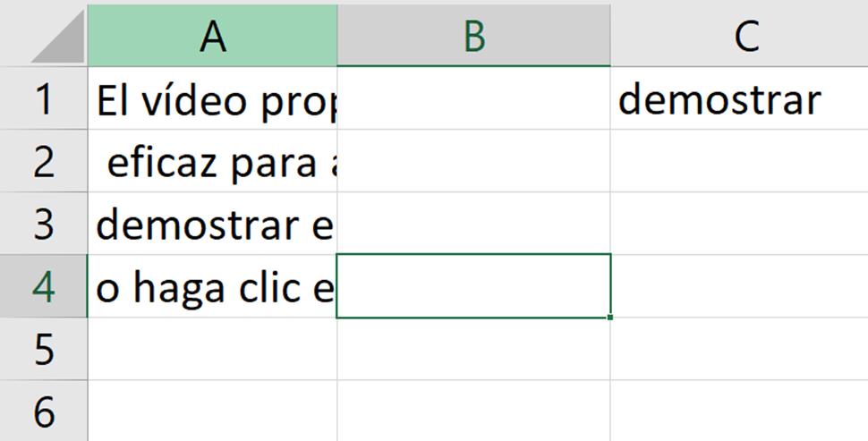Select row 5 header
The height and width of the screenshot is (441, 868).
pyautogui.click(x=44, y=349)
